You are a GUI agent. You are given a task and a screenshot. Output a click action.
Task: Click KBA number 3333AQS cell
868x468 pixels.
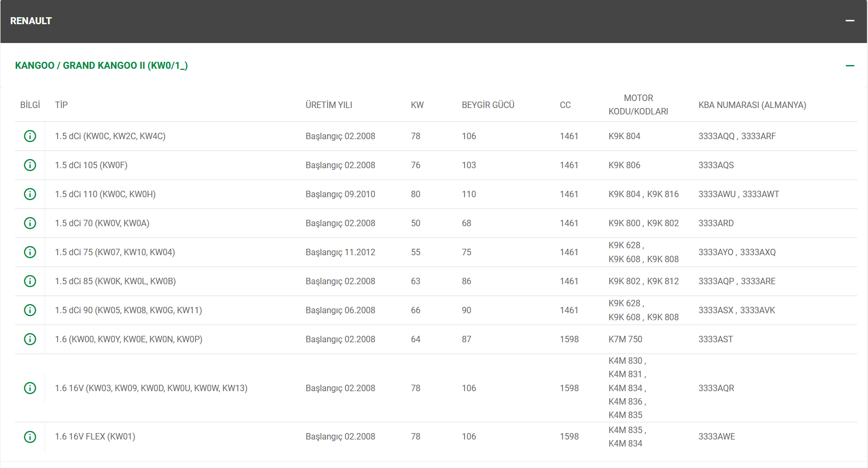pos(716,165)
